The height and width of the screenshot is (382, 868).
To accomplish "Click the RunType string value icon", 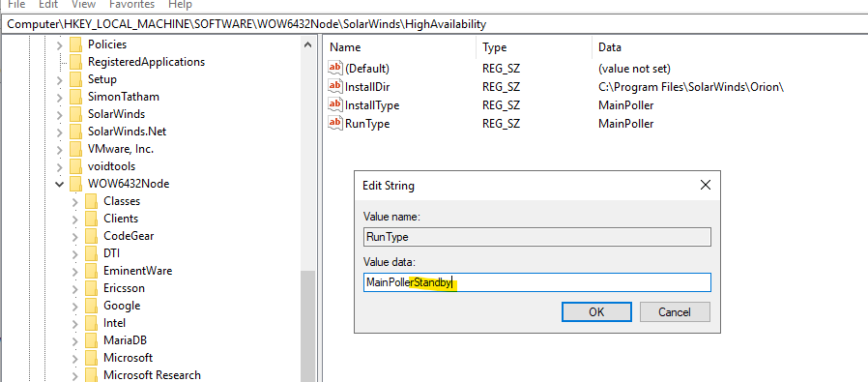I will pyautogui.click(x=335, y=124).
